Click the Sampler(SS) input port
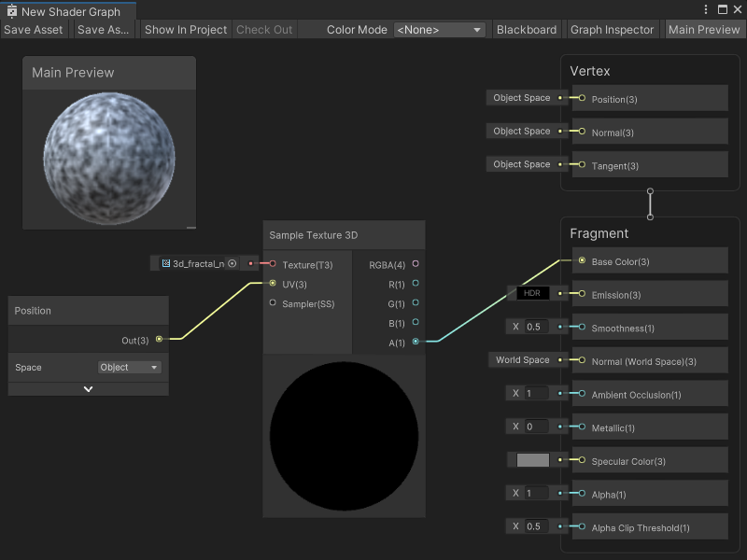747x560 pixels. (273, 301)
